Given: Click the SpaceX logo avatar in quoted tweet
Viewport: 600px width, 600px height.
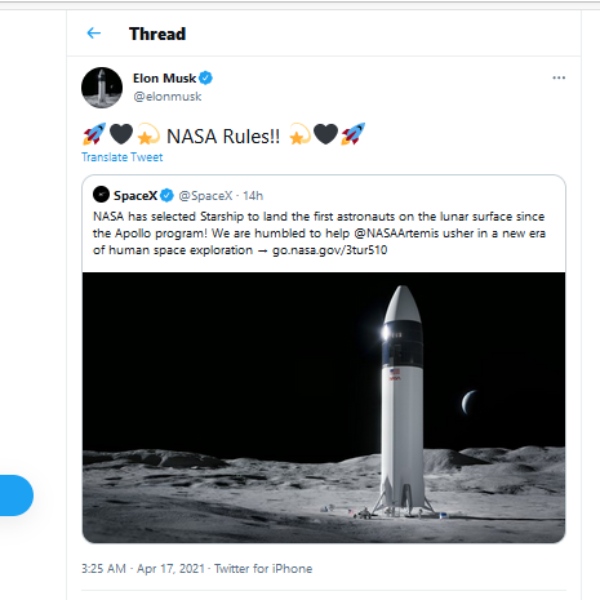Looking at the screenshot, I should (x=101, y=195).
